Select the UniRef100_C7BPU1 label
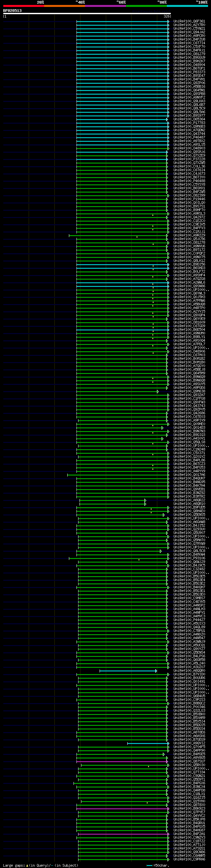Viewport: 211px width, 868px height. pyautogui.click(x=189, y=631)
